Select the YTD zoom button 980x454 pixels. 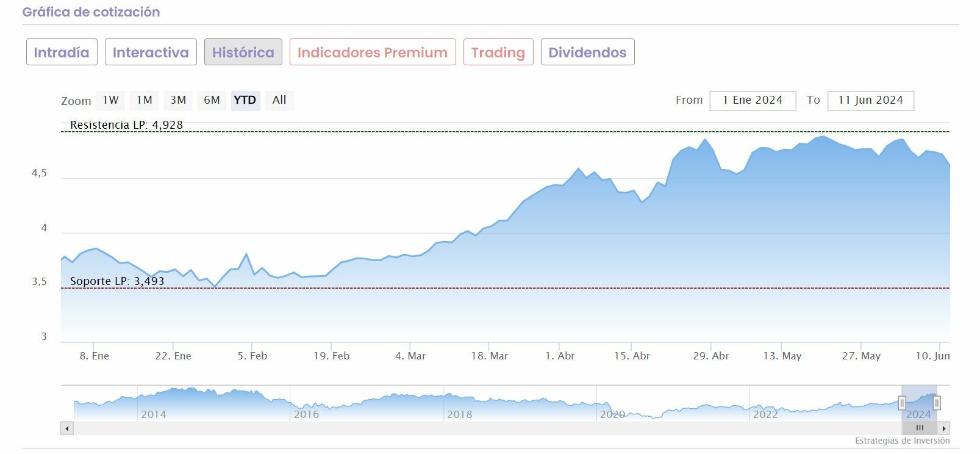(245, 100)
